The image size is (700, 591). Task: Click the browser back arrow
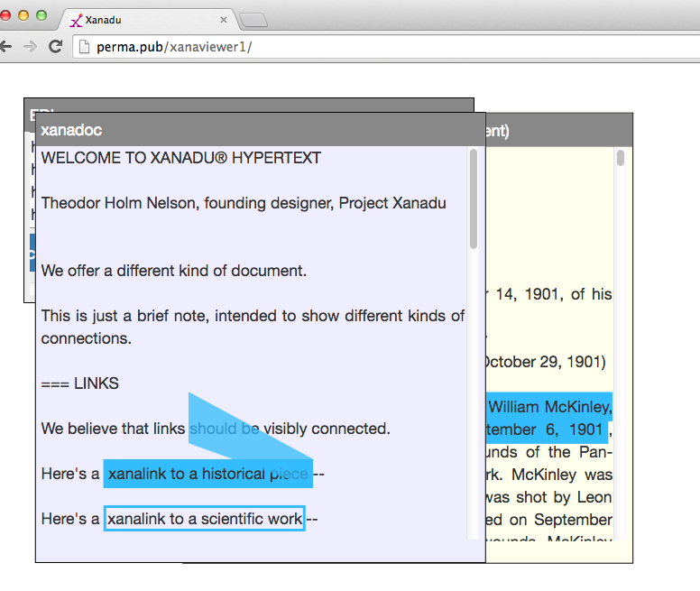pos(5,46)
